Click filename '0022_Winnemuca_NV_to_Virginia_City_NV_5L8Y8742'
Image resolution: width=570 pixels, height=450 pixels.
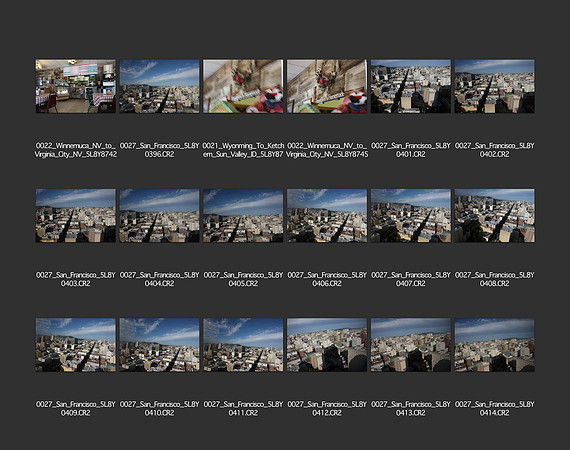pyautogui.click(x=76, y=150)
